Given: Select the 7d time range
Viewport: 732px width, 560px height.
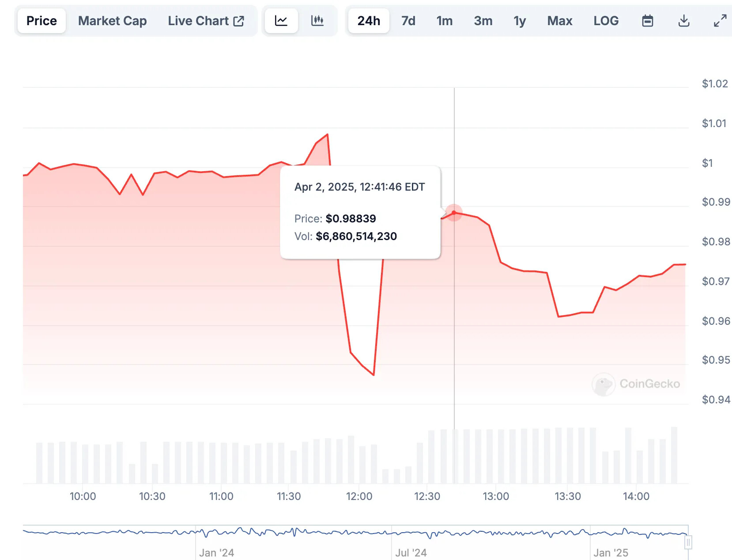Looking at the screenshot, I should (x=408, y=21).
